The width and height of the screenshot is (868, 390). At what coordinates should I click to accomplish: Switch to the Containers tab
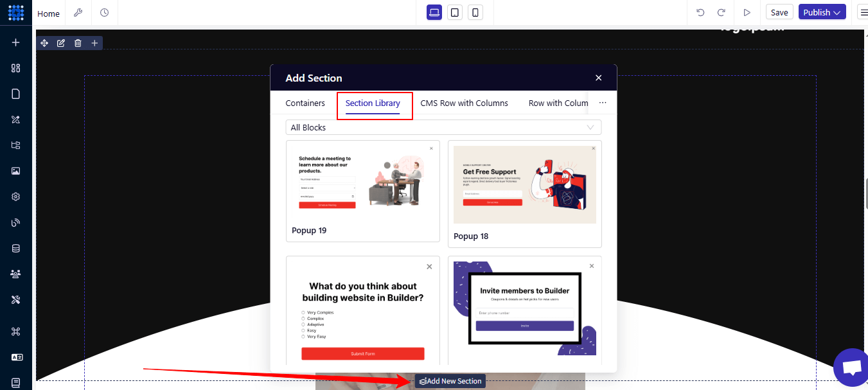coord(305,103)
